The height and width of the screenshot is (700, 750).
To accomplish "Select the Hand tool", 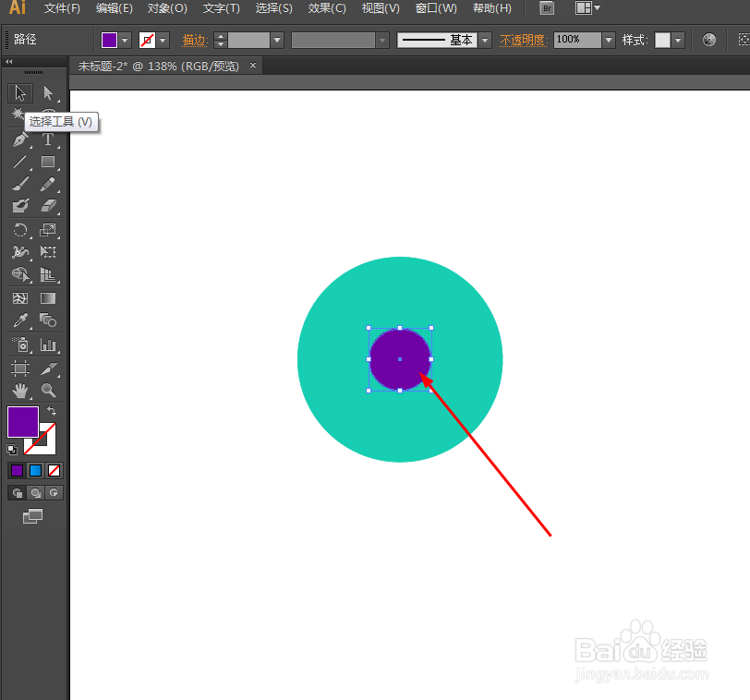I will (x=20, y=391).
